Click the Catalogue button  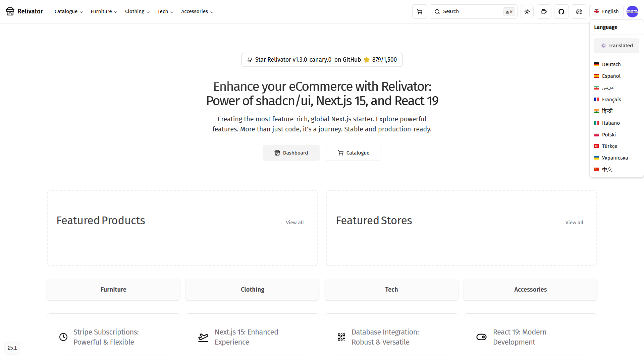(x=354, y=153)
